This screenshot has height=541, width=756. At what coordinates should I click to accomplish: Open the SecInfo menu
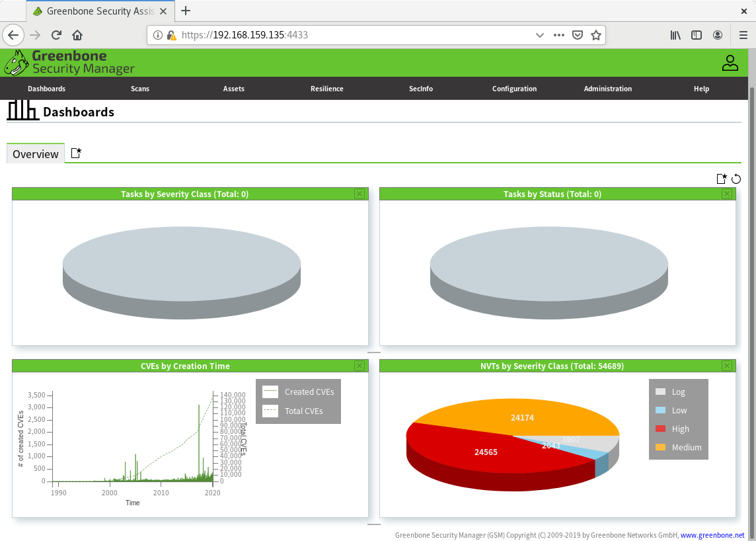tap(421, 89)
